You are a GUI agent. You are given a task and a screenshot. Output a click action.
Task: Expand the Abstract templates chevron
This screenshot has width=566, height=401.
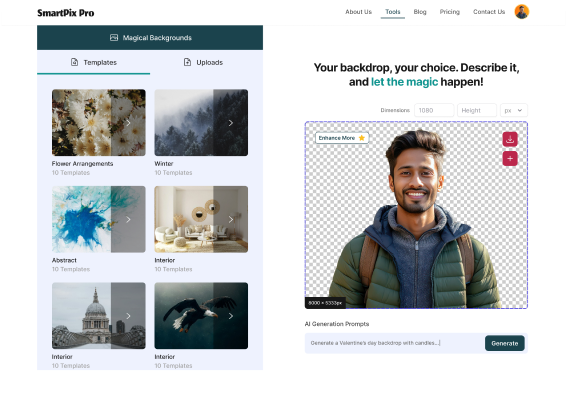click(128, 219)
